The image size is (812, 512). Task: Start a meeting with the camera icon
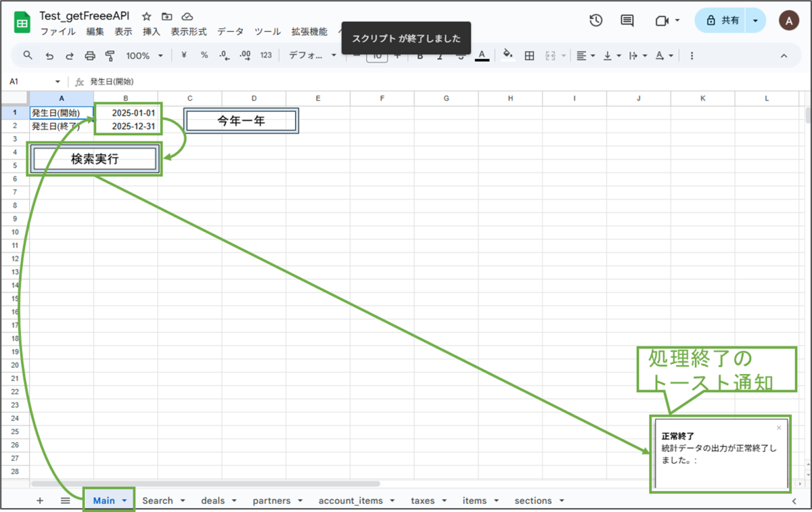(x=662, y=21)
